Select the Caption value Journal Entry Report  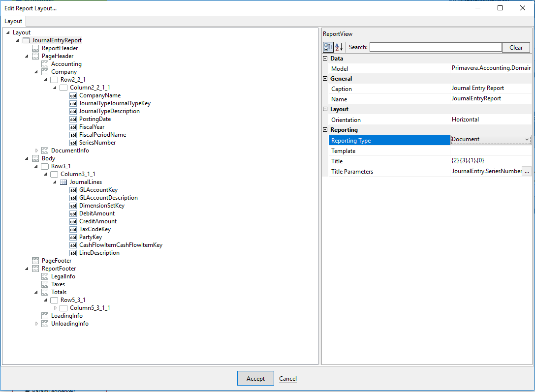[478, 88]
